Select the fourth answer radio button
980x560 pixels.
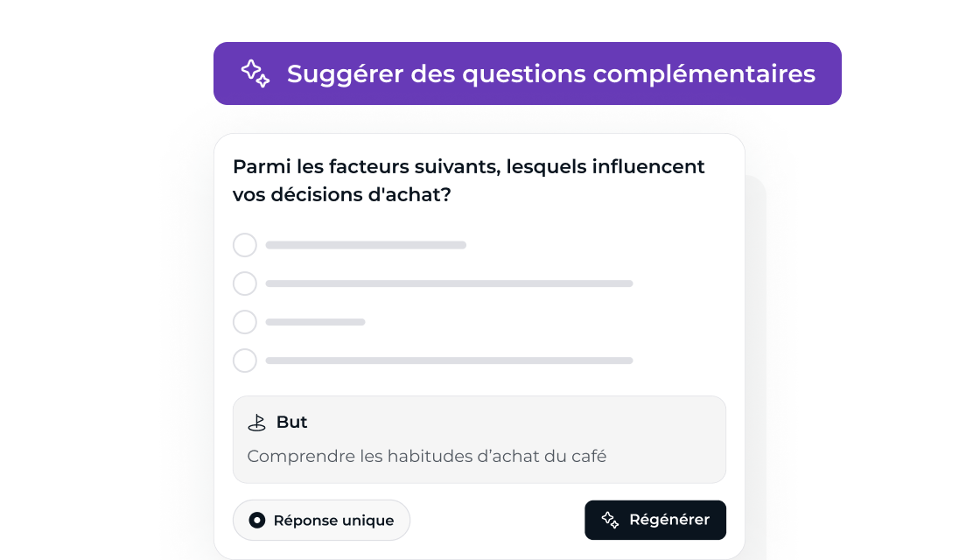pyautogui.click(x=245, y=360)
